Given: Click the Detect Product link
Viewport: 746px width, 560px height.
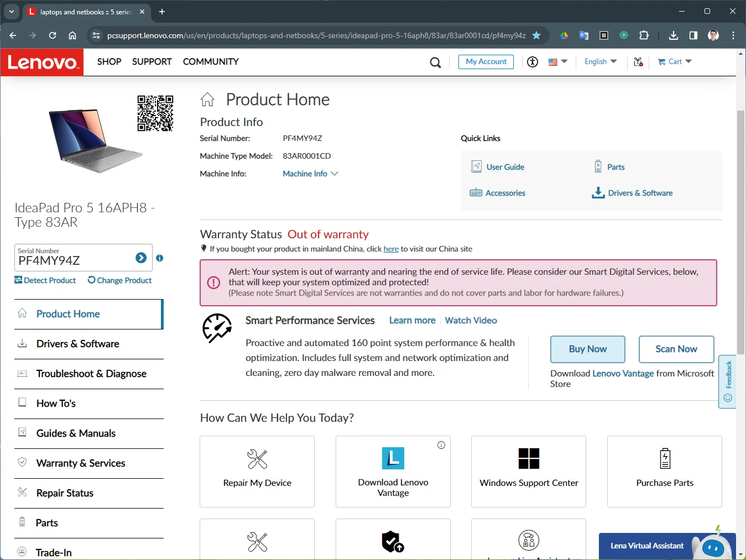Looking at the screenshot, I should (x=45, y=280).
